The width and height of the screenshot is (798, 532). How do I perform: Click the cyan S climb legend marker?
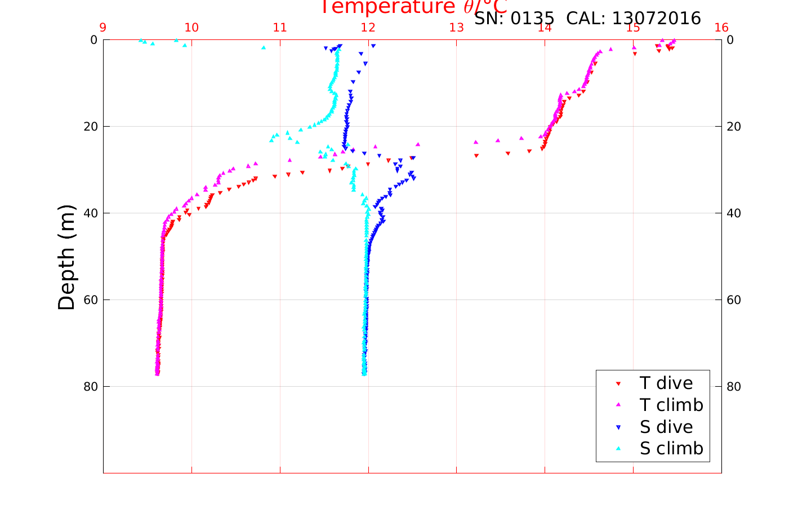(x=618, y=449)
